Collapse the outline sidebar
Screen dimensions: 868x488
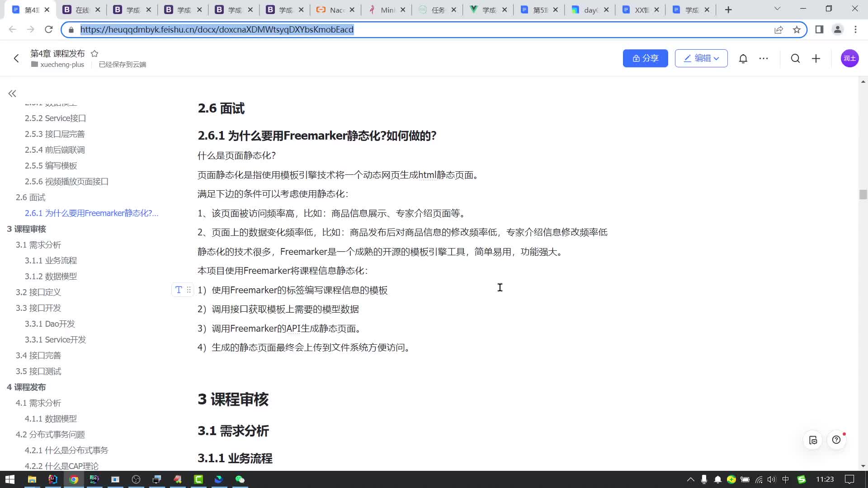12,94
